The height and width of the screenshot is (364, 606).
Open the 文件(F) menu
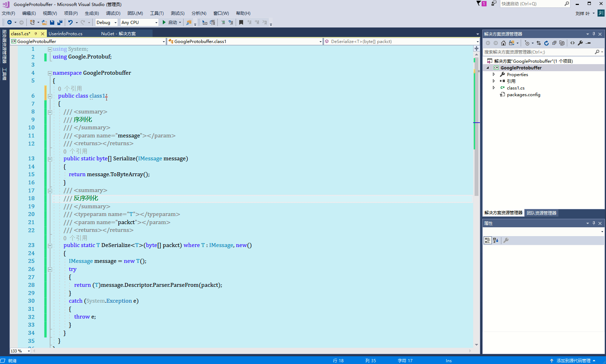tap(8, 13)
